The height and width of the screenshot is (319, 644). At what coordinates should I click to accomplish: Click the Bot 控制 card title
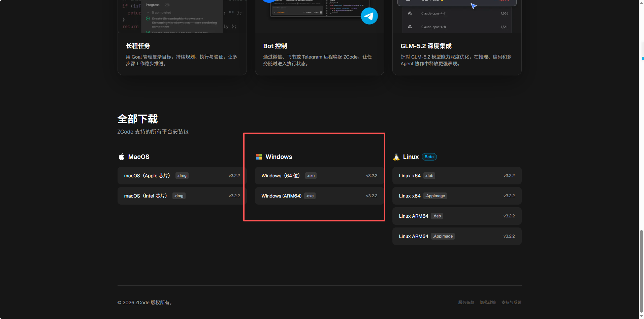click(275, 46)
